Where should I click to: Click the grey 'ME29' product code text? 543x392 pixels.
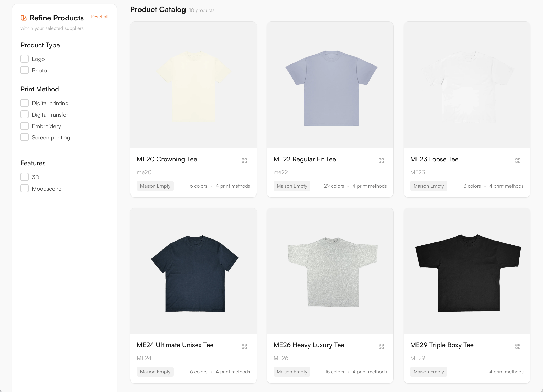[x=418, y=358]
